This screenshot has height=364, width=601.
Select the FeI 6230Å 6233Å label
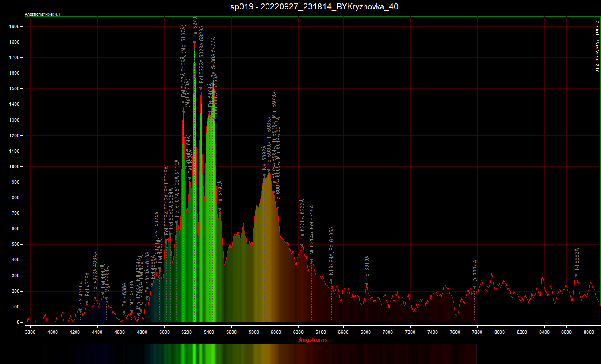pyautogui.click(x=302, y=220)
